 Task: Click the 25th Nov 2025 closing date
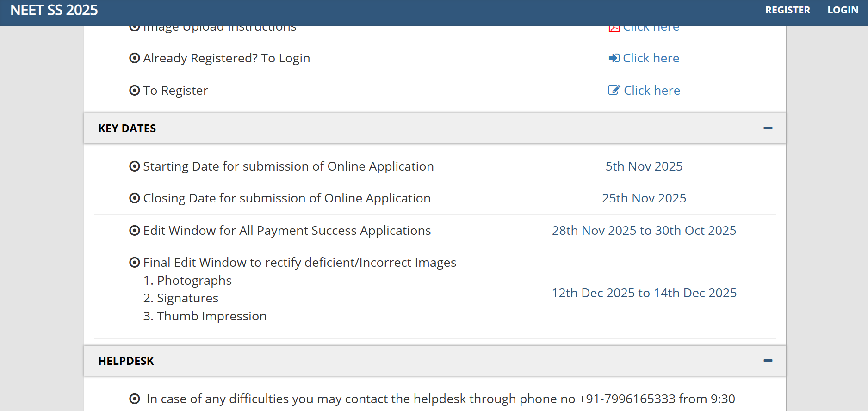coord(644,198)
